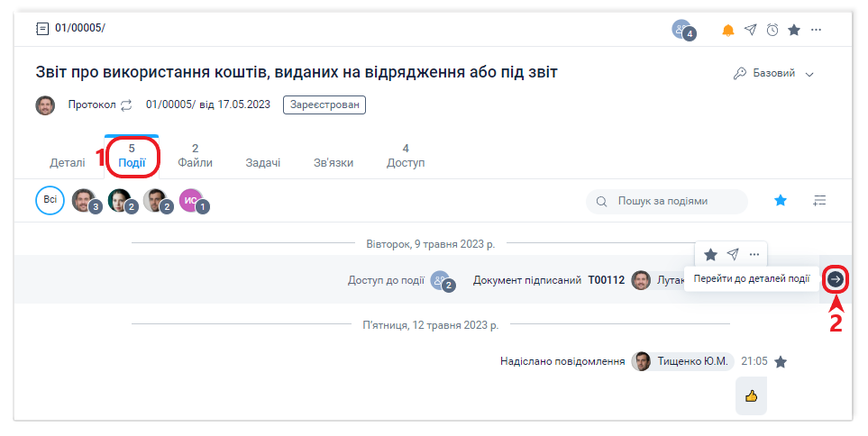The height and width of the screenshot is (436, 868).
Task: Open the events sort order icon
Action: (x=818, y=201)
